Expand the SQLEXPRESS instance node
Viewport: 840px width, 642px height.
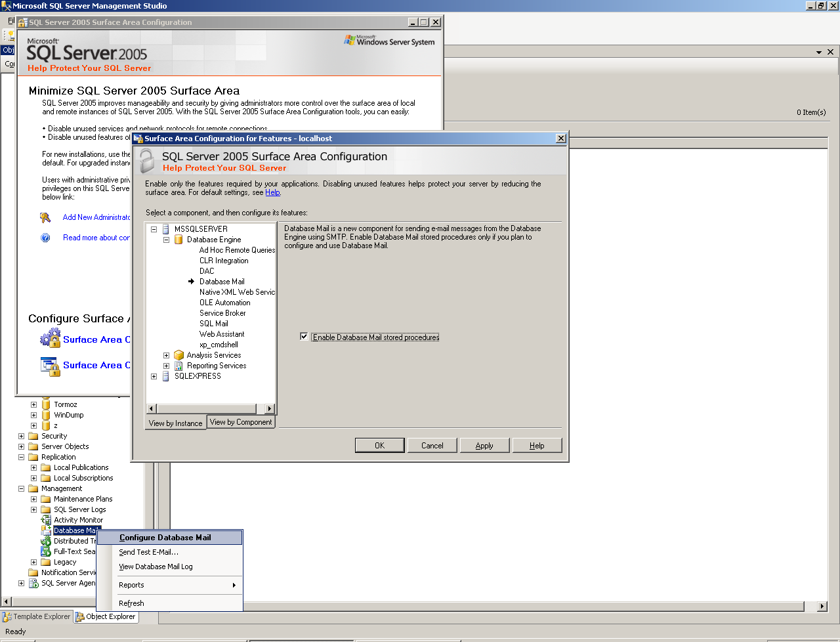point(154,376)
